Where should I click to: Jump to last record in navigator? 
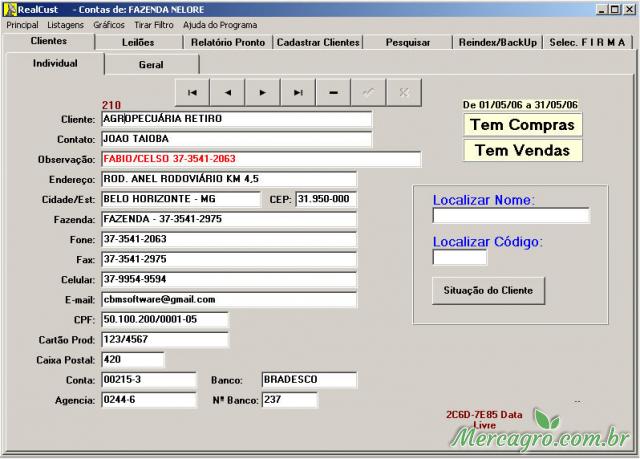tap(297, 92)
